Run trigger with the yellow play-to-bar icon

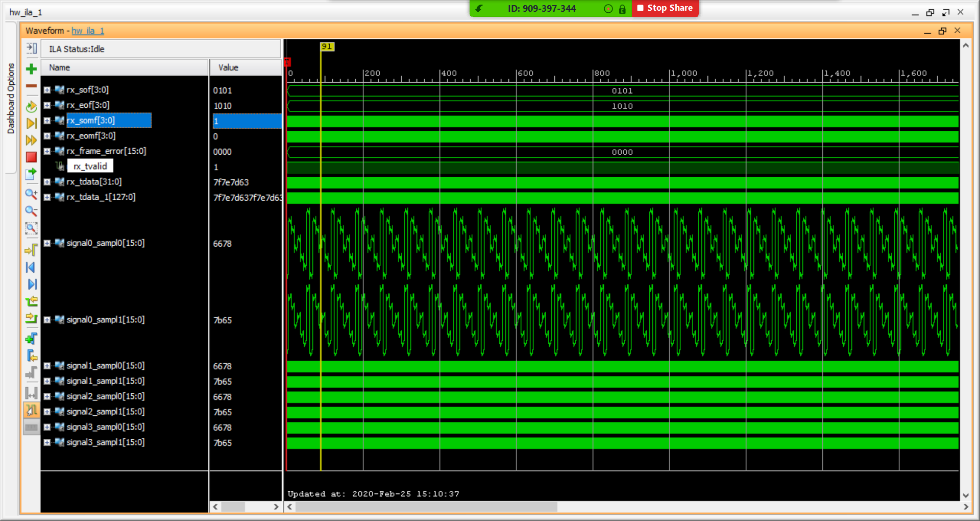tap(31, 123)
